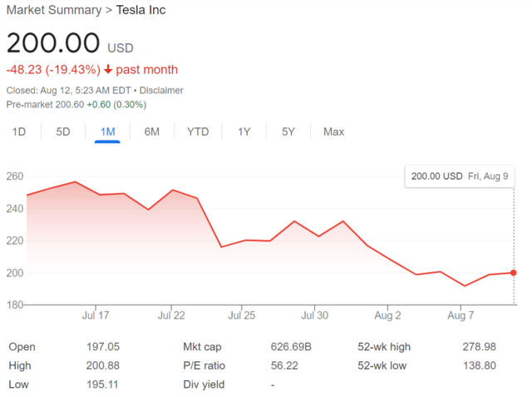
Task: Show the Max time range
Action: point(333,132)
